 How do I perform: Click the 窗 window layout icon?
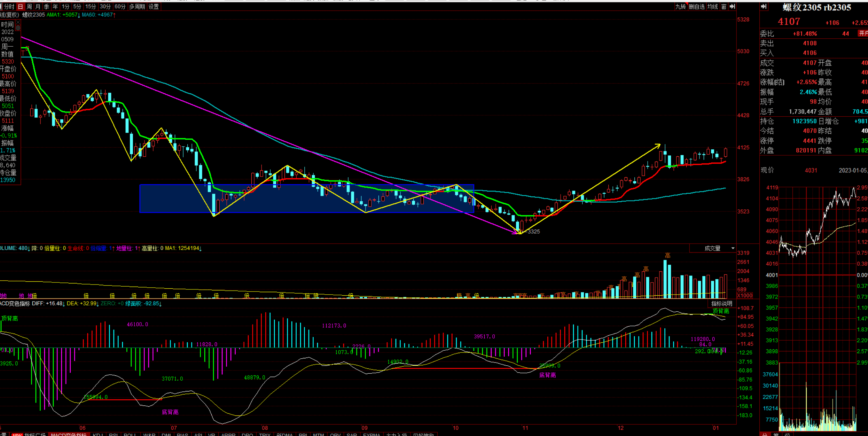click(x=724, y=7)
